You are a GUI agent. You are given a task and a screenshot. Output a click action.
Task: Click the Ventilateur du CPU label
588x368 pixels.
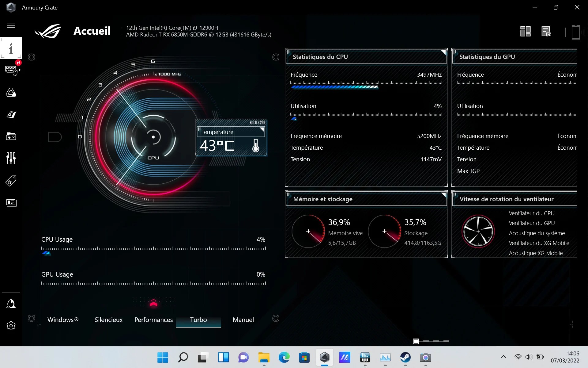tap(532, 213)
